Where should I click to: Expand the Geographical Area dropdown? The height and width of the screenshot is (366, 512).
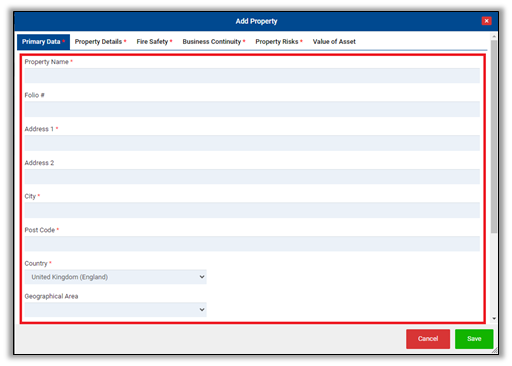pos(115,310)
